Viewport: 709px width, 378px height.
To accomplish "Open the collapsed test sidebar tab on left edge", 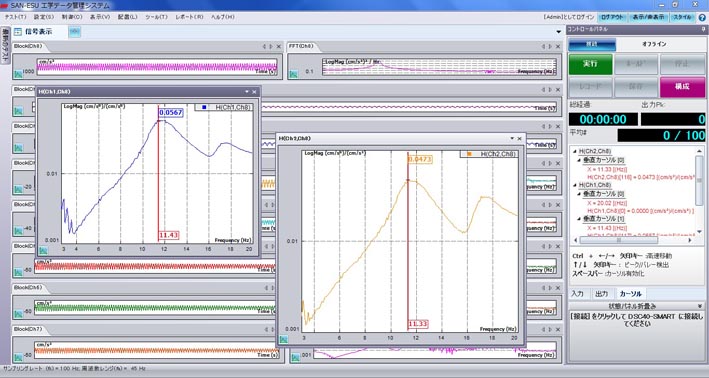I will (5, 45).
